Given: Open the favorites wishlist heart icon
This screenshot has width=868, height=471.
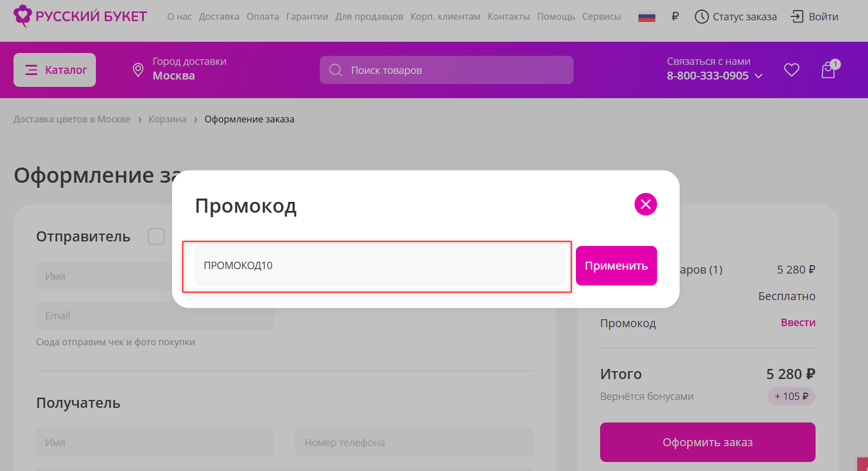Looking at the screenshot, I should (x=791, y=69).
